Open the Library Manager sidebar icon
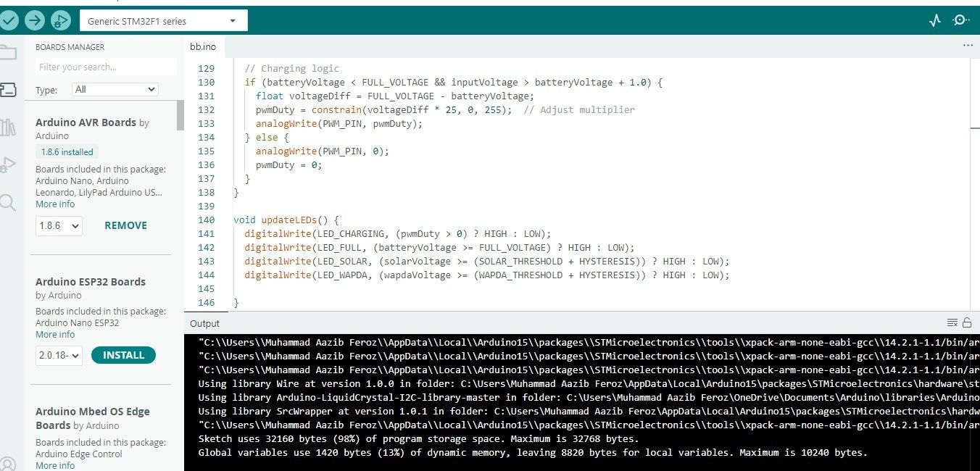Viewport: 980px width, 471px height. [x=8, y=128]
